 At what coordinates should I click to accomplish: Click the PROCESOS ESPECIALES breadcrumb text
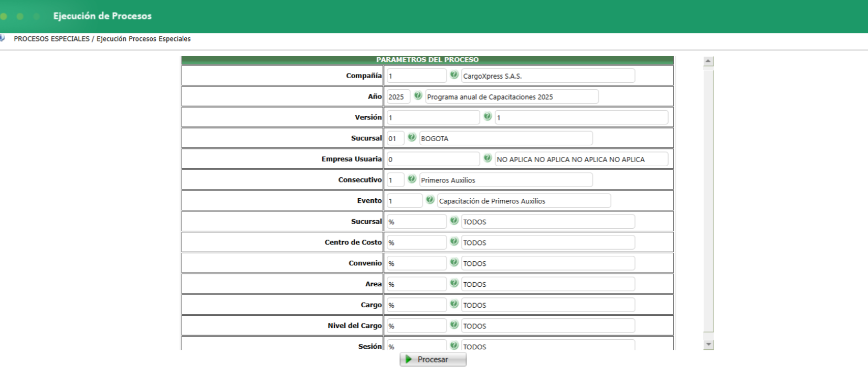coord(52,39)
